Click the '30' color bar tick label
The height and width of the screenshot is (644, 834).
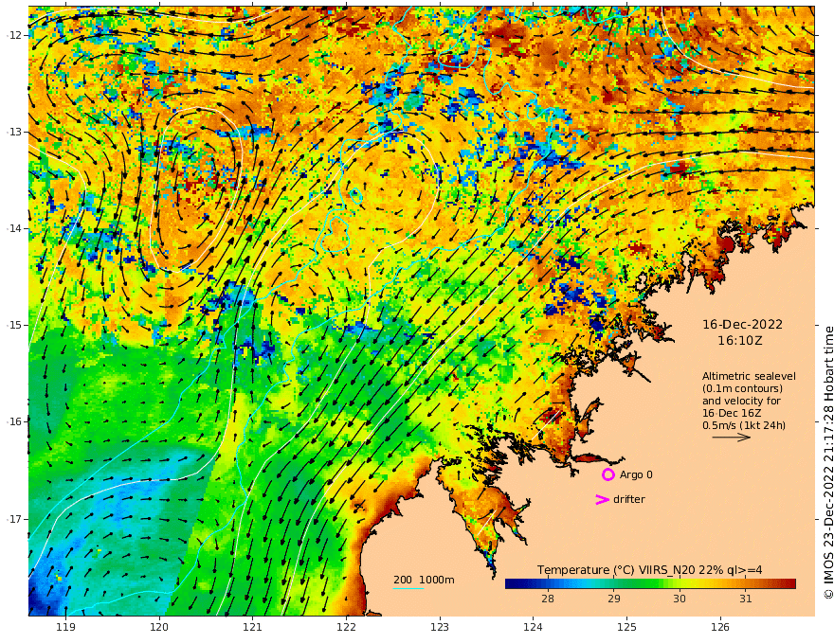coord(680,599)
